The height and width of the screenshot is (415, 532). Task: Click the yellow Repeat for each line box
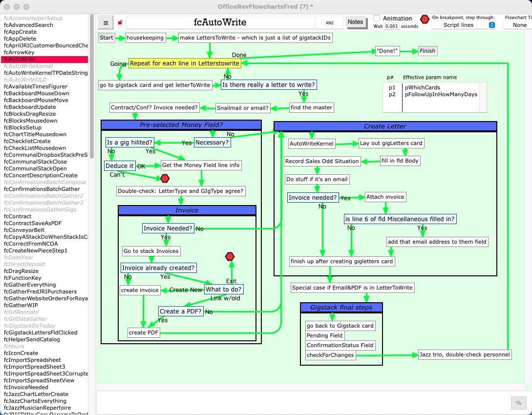(184, 63)
